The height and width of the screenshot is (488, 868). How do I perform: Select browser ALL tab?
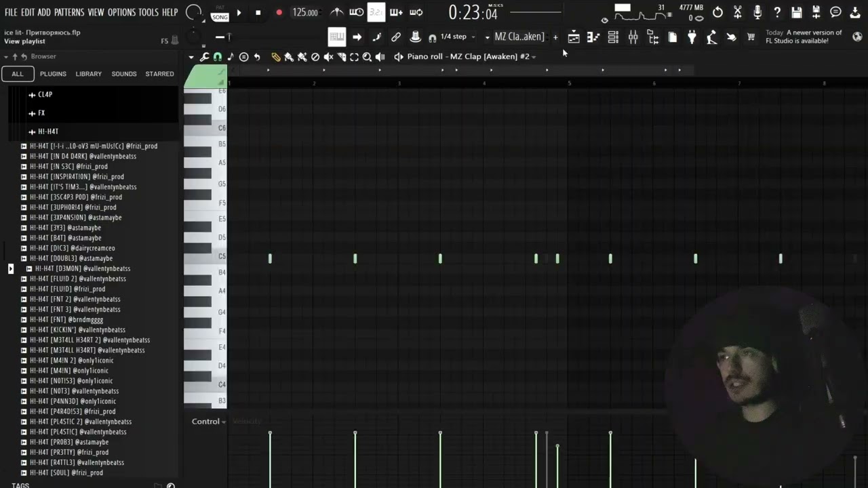[x=18, y=74]
